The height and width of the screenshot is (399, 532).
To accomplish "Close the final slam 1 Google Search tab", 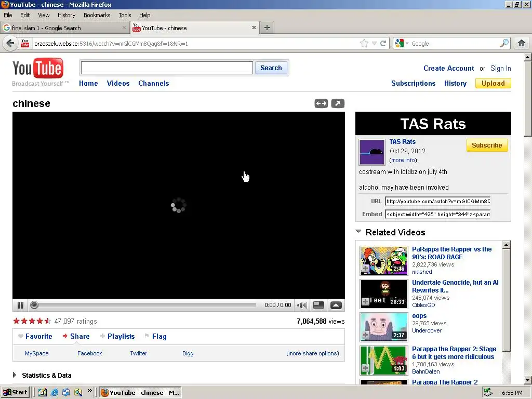I will (124, 28).
